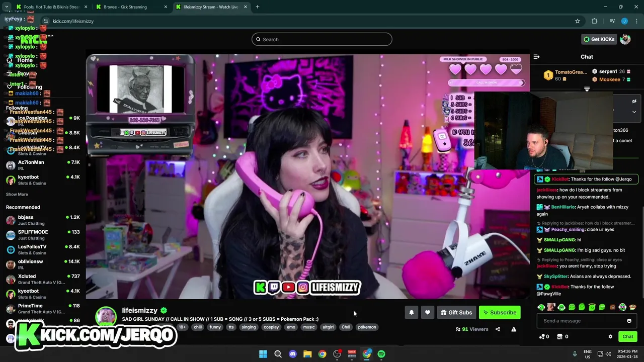Viewport: 644px width, 362px height.
Task: Open Xcluted recommended channel
Action: pos(43,279)
